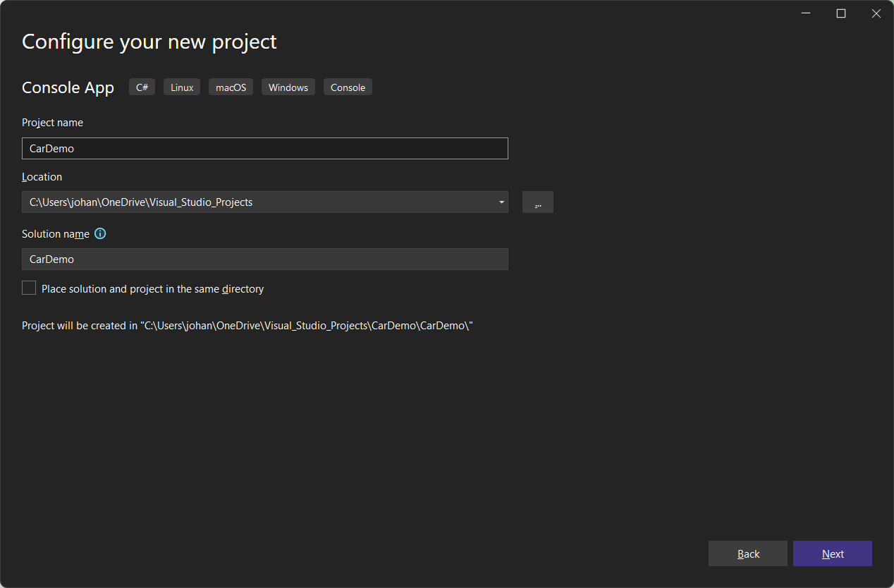The image size is (894, 588).
Task: Minimize the configure project window
Action: [806, 13]
